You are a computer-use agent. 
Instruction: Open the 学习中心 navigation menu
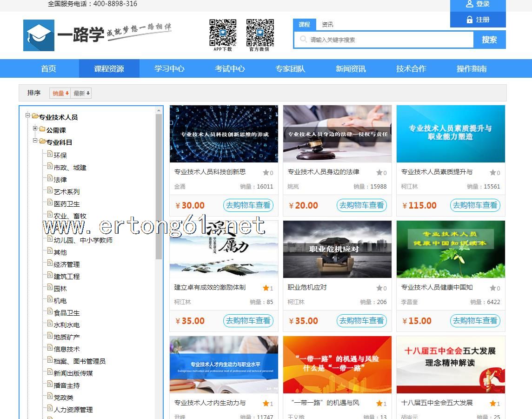point(169,68)
